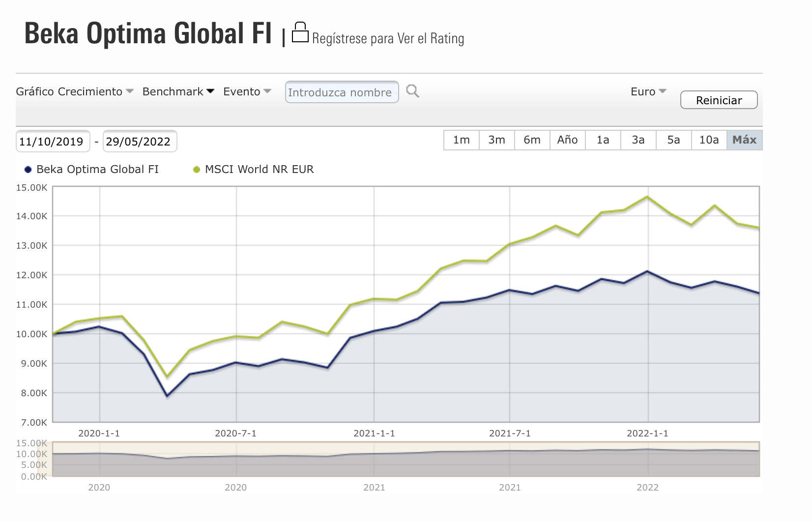Image resolution: width=812 pixels, height=521 pixels.
Task: Open the Euro currency selector
Action: click(648, 92)
